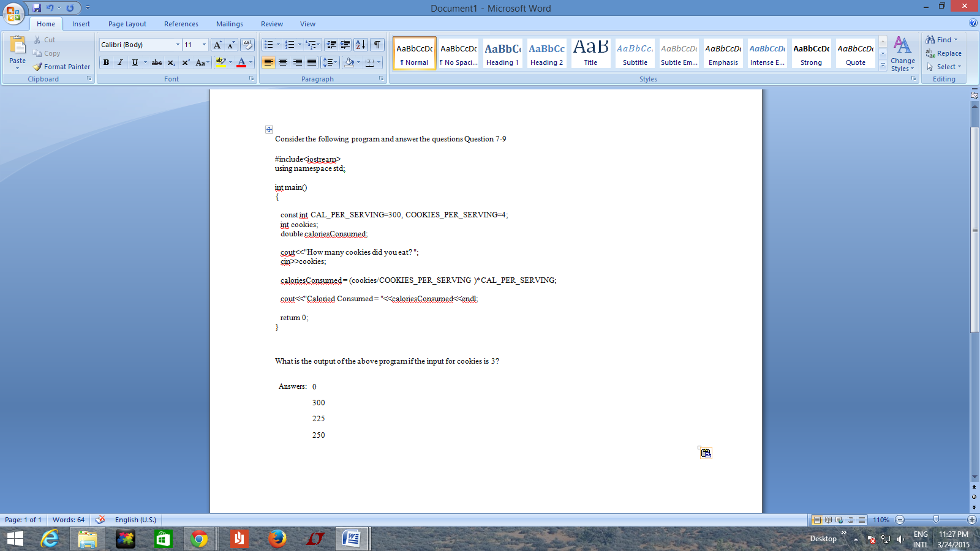Open the Find dropdown arrow
Viewport: 980px width, 551px height.
click(956, 40)
